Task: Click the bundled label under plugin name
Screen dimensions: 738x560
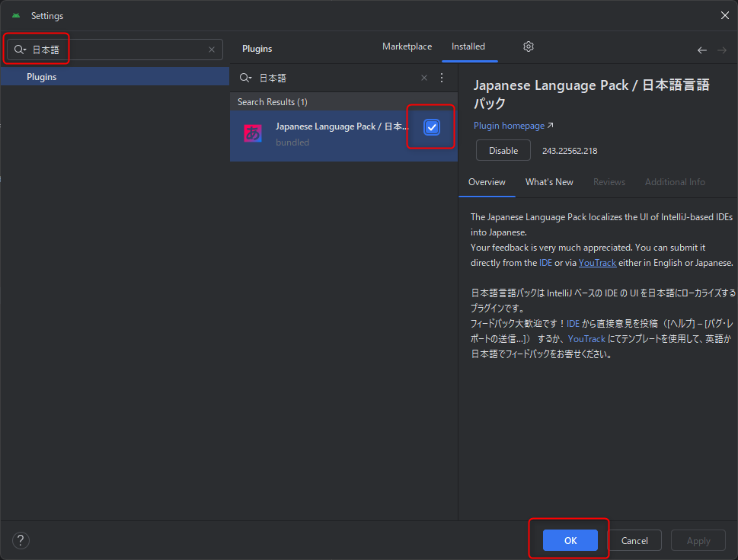Action: click(292, 142)
